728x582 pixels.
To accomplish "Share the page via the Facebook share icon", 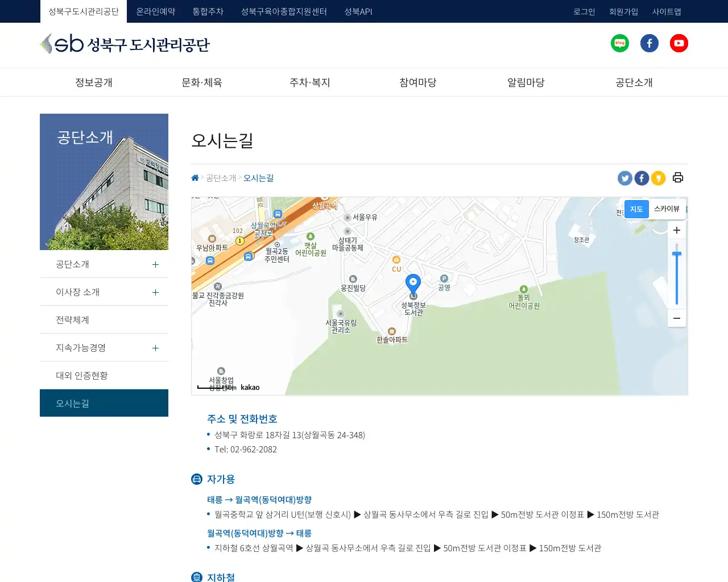I will 642,178.
